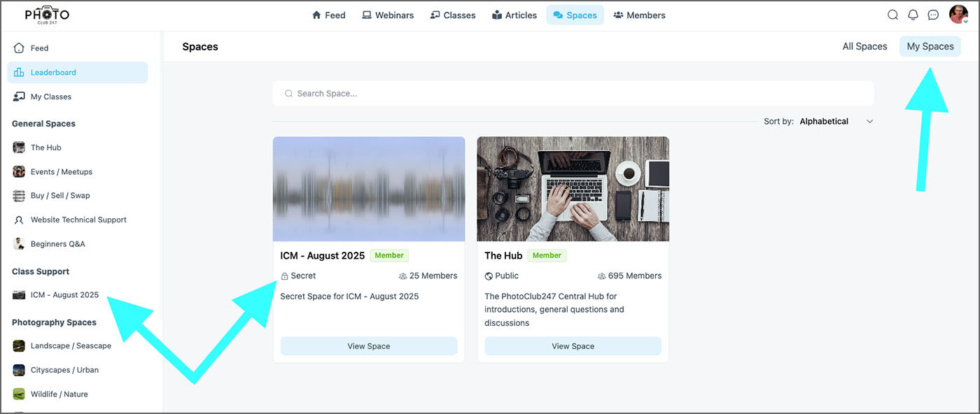
Task: Open Classes in top navigation
Action: [x=453, y=15]
